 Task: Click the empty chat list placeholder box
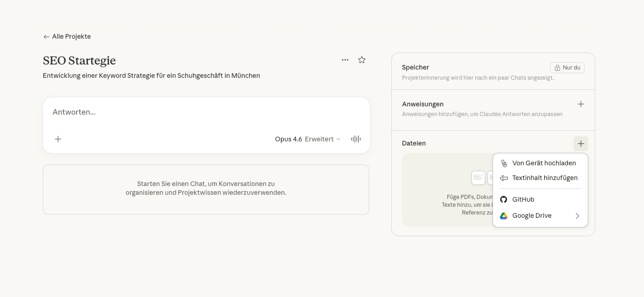206,189
